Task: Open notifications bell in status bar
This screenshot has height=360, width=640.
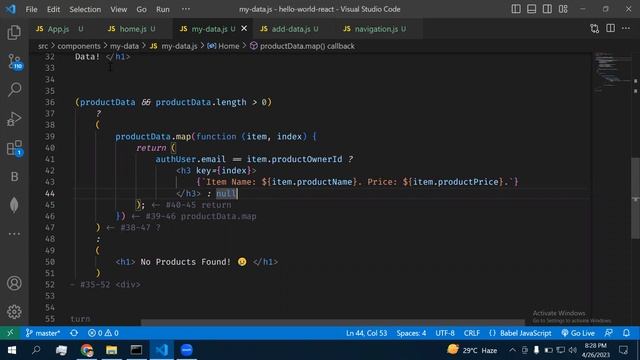Action: [627, 333]
